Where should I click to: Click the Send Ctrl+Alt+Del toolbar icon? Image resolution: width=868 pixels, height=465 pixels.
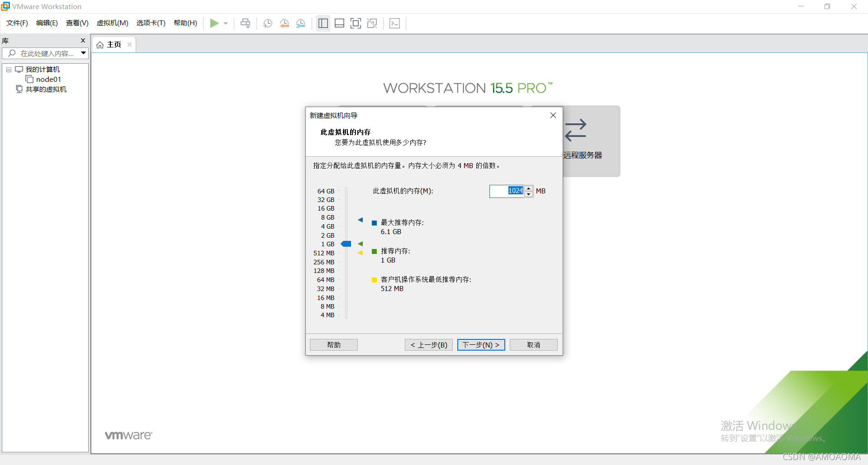coord(245,23)
